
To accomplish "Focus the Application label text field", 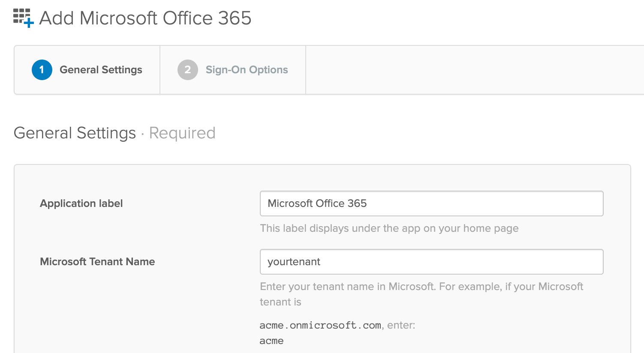I will point(431,203).
